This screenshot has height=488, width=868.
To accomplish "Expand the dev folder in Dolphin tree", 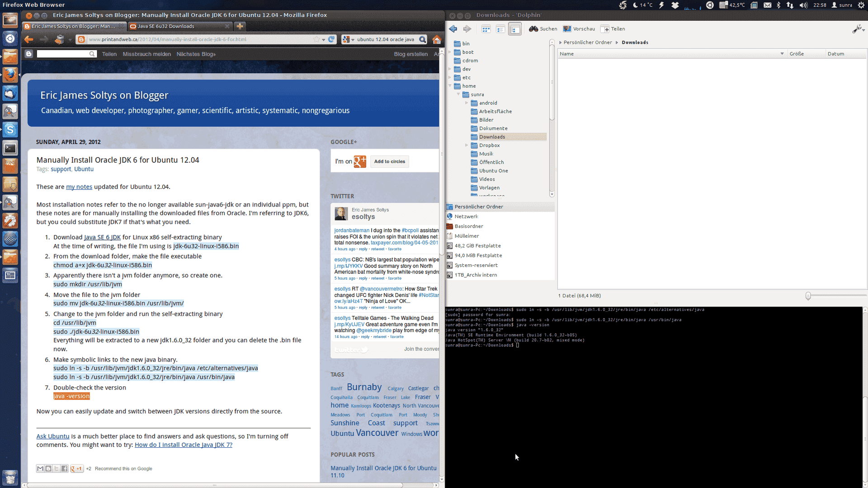I will pos(450,69).
